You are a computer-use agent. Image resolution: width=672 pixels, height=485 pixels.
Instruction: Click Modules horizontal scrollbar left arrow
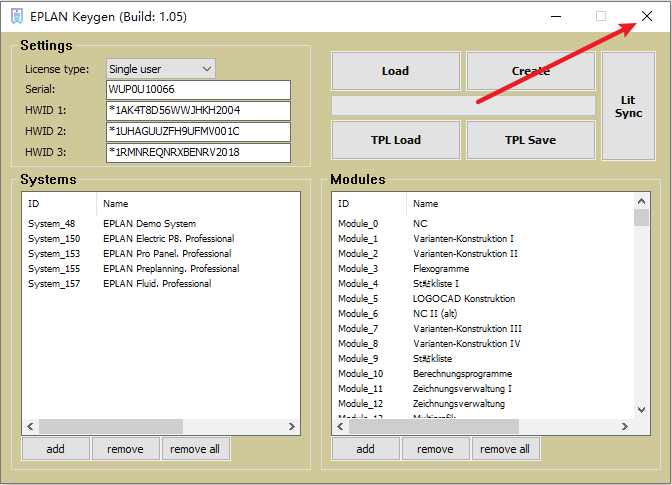coord(340,426)
